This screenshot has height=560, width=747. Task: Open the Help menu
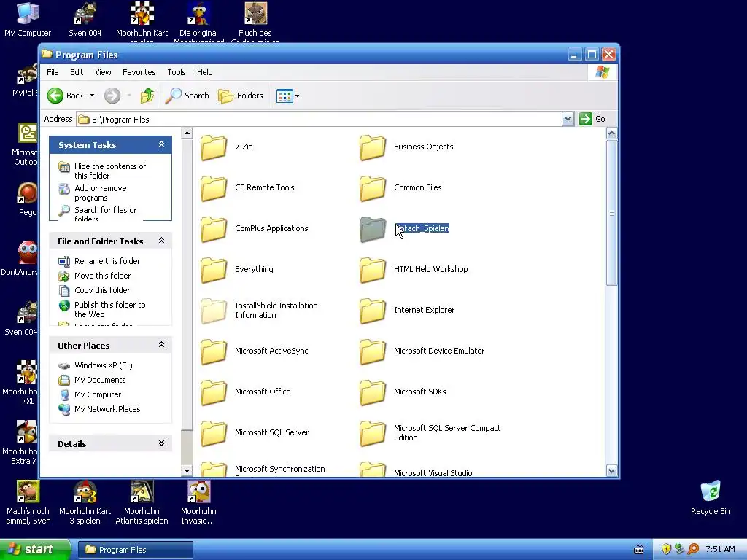click(205, 72)
